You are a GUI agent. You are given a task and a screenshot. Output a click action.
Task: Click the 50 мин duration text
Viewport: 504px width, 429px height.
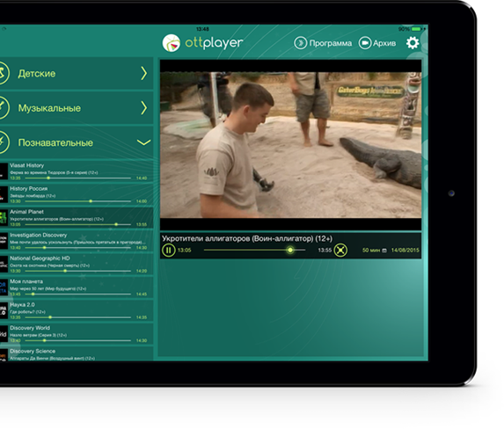pos(371,251)
